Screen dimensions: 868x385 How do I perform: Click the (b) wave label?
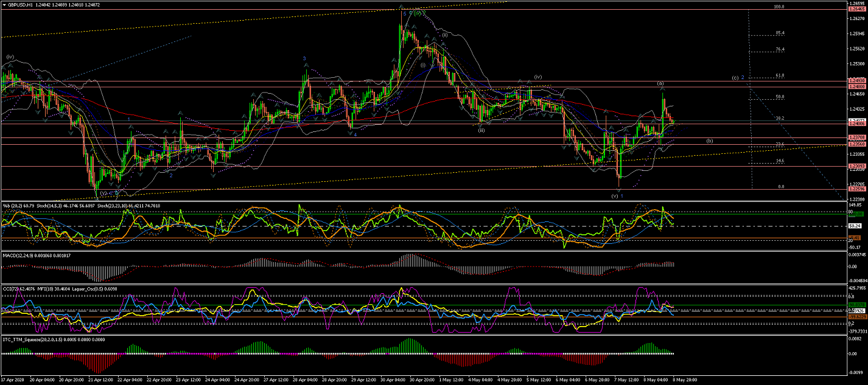point(710,141)
